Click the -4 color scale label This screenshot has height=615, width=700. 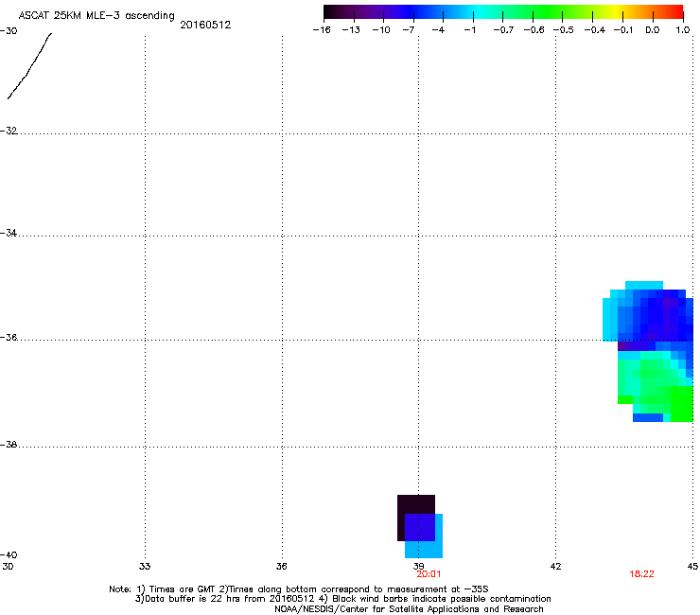coord(438,30)
